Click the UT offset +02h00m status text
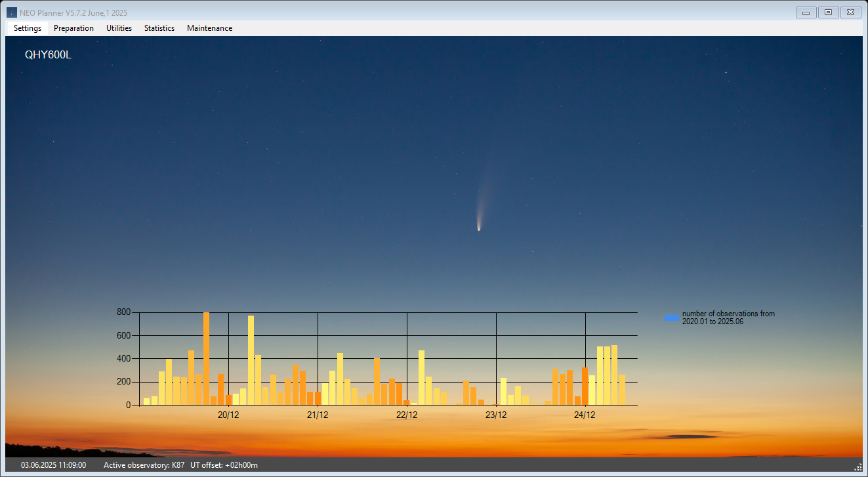The height and width of the screenshot is (477, 868). point(224,465)
